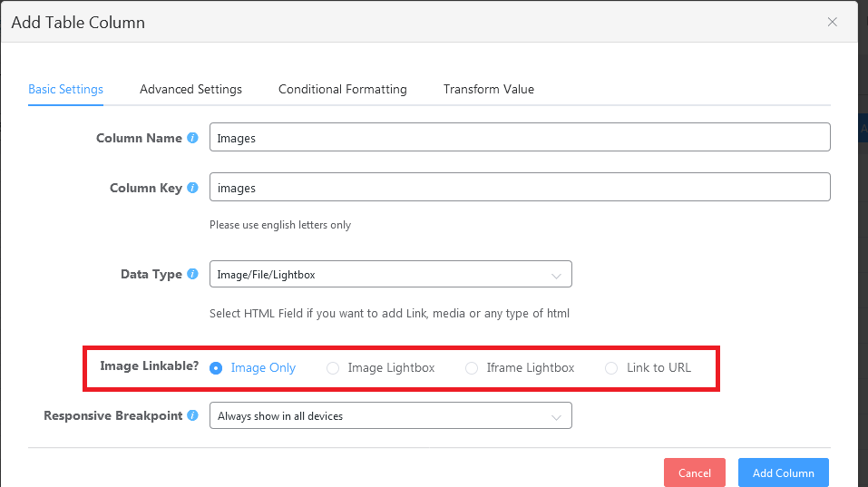The height and width of the screenshot is (487, 868).
Task: Click the Add Column button
Action: click(x=783, y=472)
